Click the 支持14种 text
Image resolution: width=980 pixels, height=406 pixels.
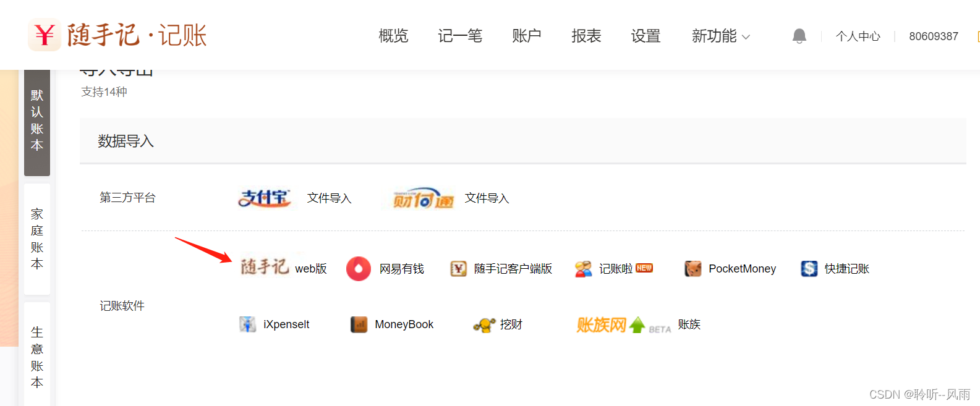(104, 92)
